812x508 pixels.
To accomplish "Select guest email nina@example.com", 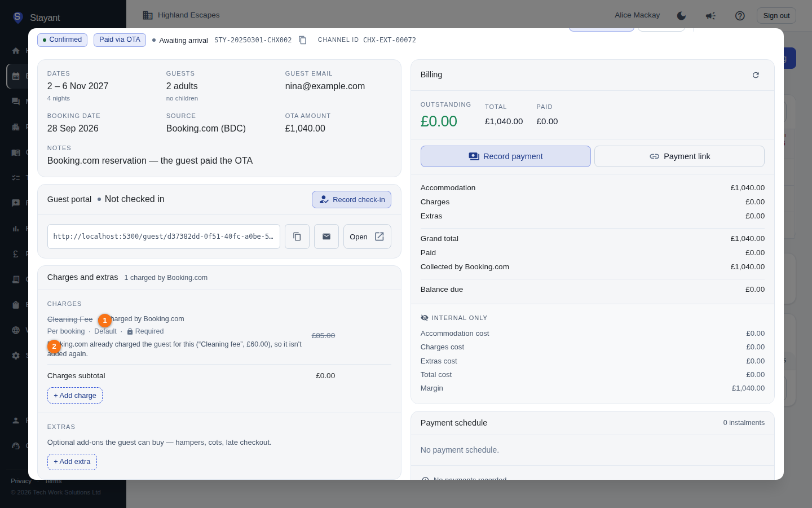I will 325,86.
